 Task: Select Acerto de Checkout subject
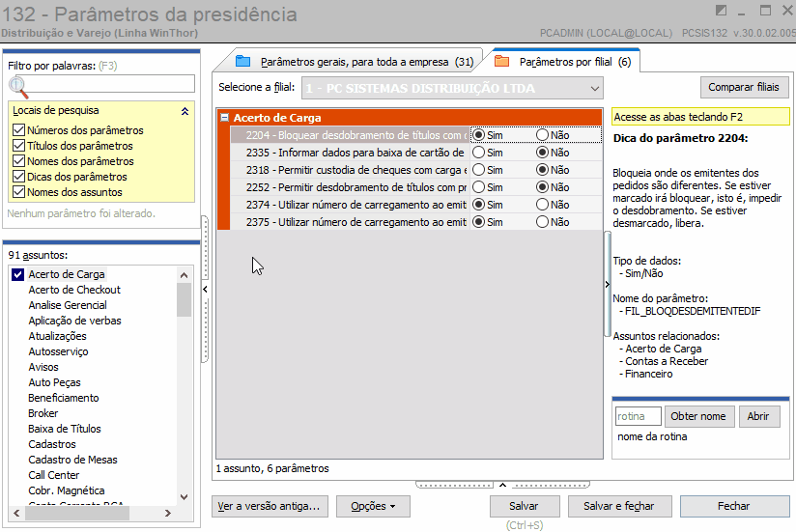point(74,290)
